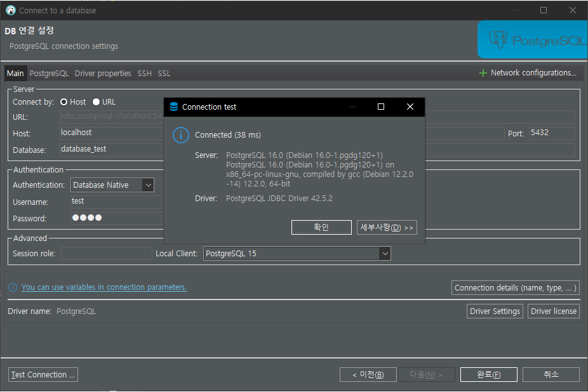Open the Network configurations link

coord(533,73)
